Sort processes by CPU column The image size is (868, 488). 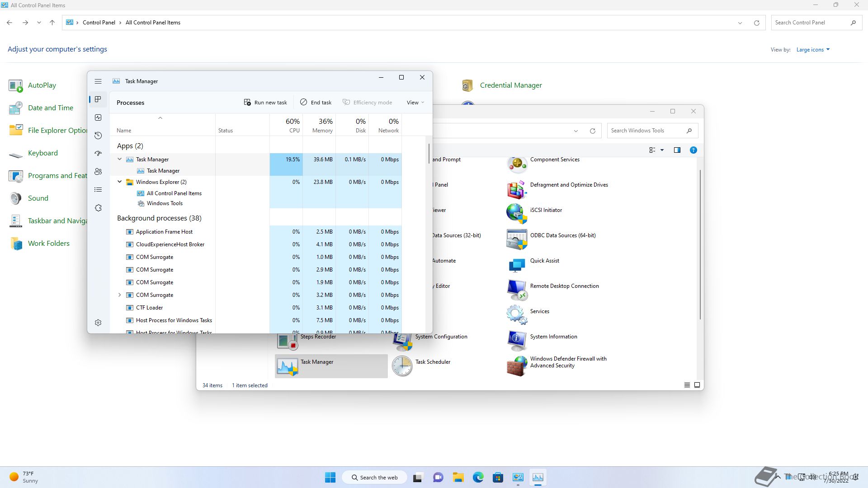[x=286, y=125]
